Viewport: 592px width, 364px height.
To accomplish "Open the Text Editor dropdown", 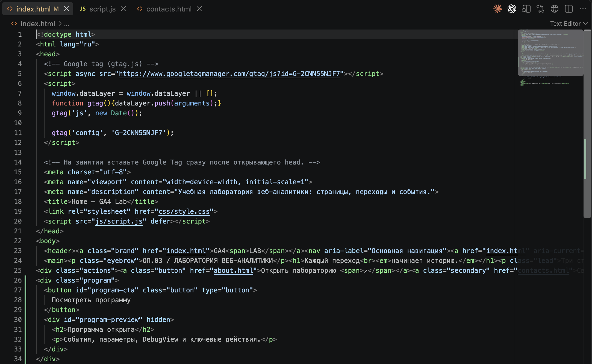I will coord(569,24).
